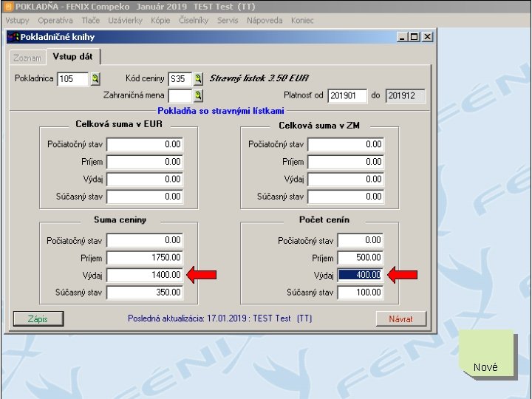
Task: Click Počet cenín Príjem field 500.00
Action: tap(361, 258)
